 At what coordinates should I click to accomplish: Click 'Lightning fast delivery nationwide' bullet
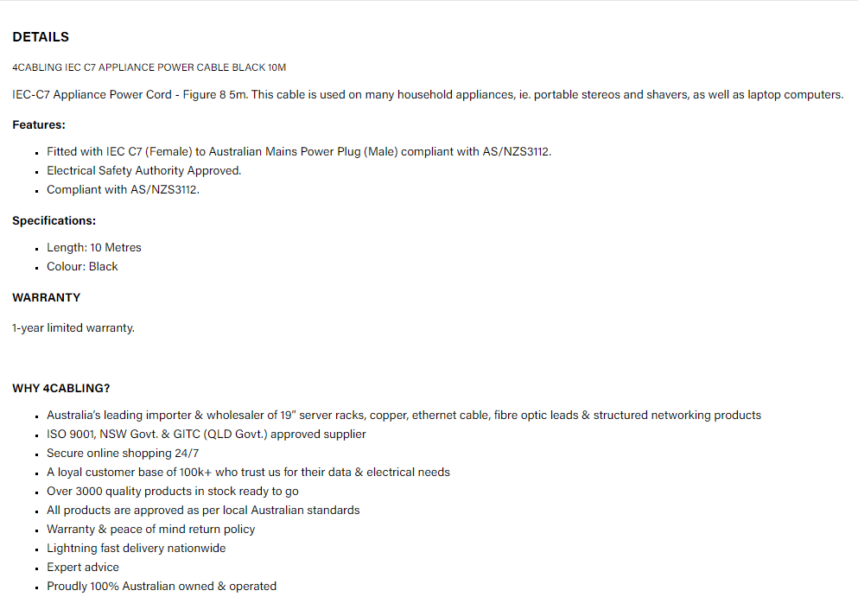tap(136, 548)
